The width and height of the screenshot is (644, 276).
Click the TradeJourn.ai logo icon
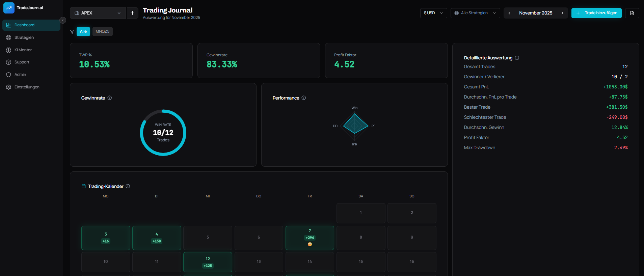(9, 8)
